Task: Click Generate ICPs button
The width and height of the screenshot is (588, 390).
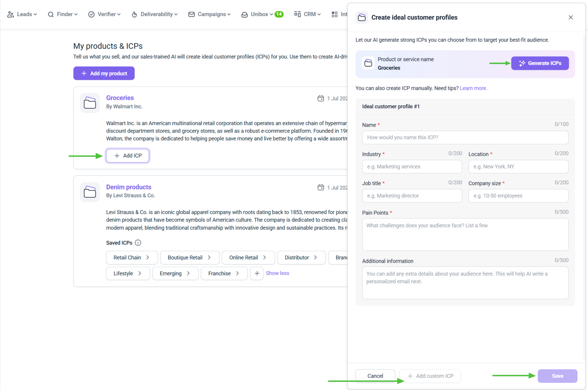Action: (x=540, y=63)
